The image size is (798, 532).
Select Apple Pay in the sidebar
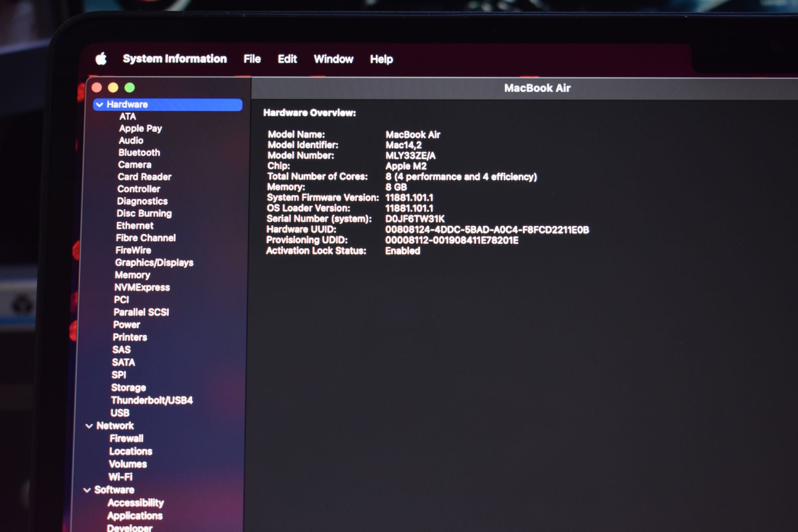coord(140,129)
